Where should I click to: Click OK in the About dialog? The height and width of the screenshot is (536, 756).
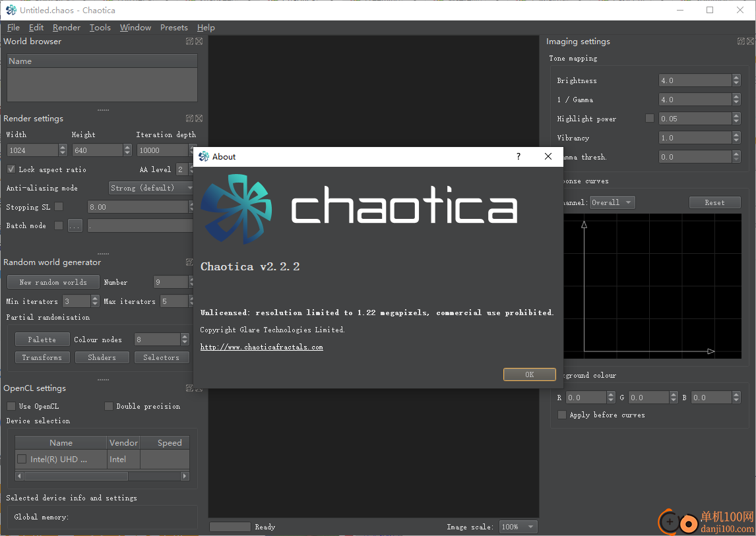[x=529, y=374]
